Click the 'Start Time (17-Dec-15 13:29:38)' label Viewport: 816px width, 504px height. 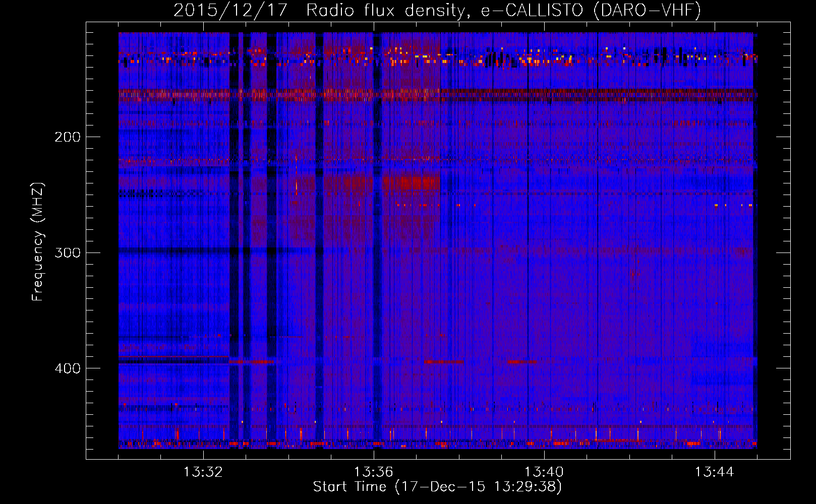coord(437,487)
